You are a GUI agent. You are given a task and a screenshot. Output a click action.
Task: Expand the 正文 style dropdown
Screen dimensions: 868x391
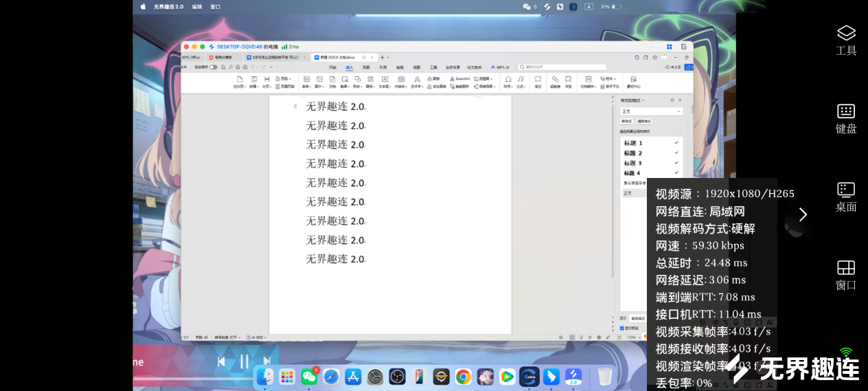[x=651, y=111]
